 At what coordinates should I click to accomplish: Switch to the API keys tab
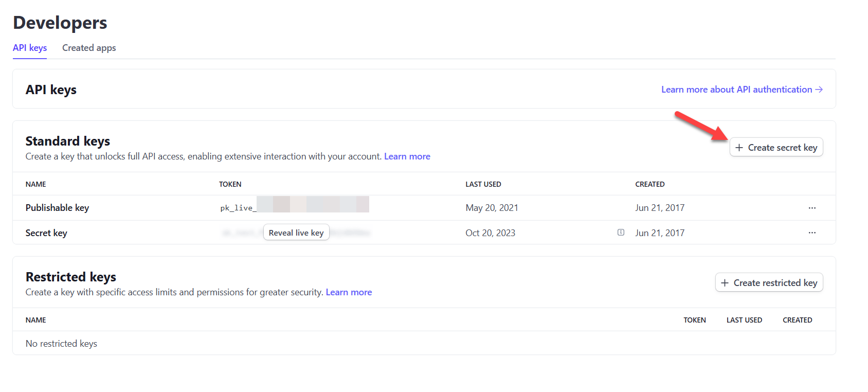[x=30, y=48]
